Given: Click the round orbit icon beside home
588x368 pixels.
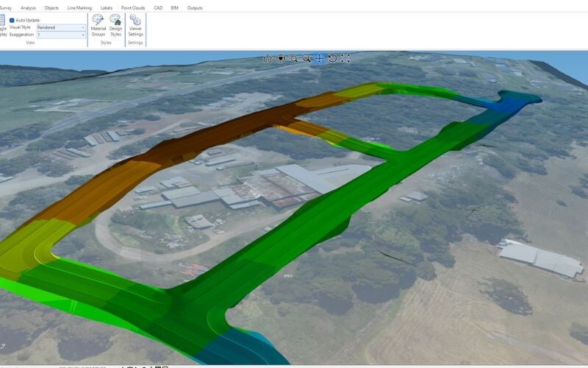Looking at the screenshot, I should click(x=281, y=58).
